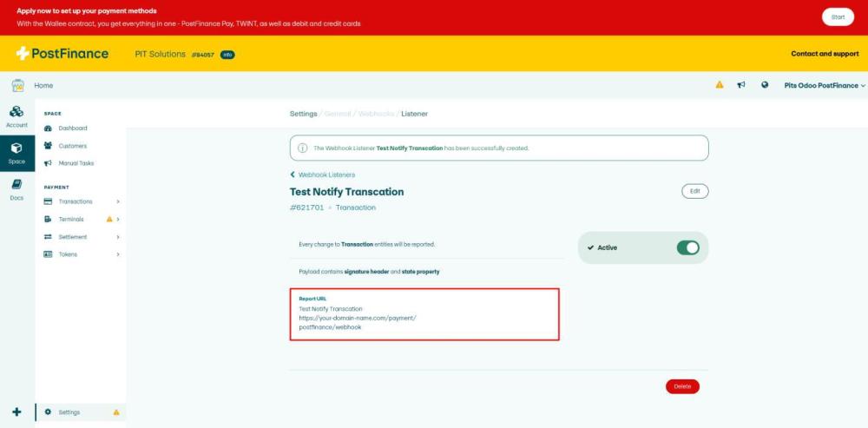Click the Dashboard gauge icon

click(48, 128)
